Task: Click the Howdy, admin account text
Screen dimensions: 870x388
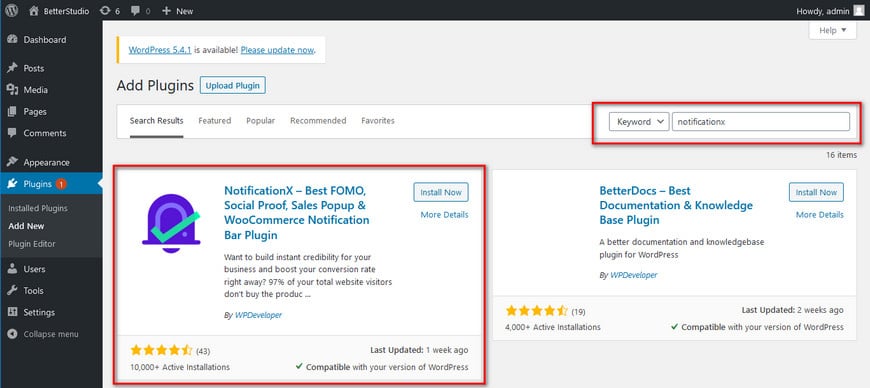Action: pyautogui.click(x=823, y=11)
